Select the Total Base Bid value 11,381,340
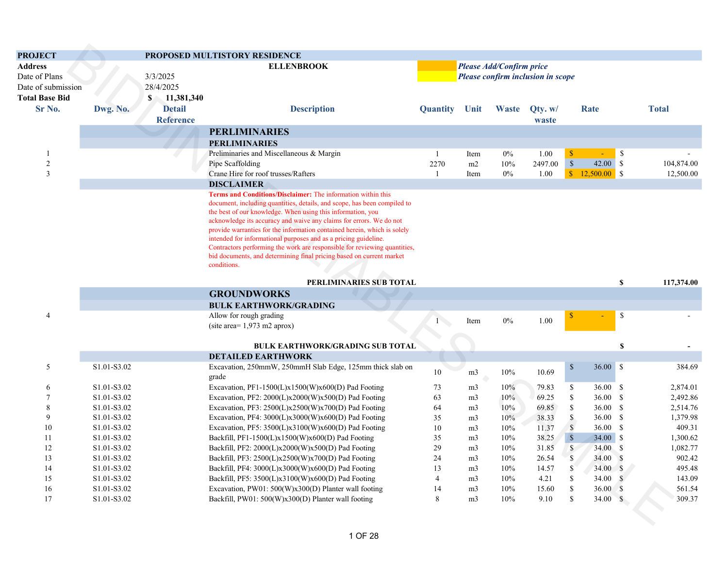 click(184, 98)
